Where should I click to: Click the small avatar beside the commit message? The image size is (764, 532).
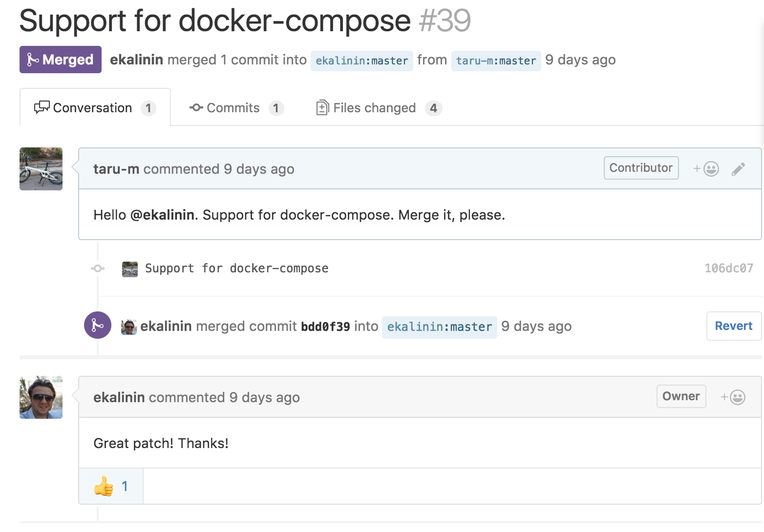(x=130, y=269)
